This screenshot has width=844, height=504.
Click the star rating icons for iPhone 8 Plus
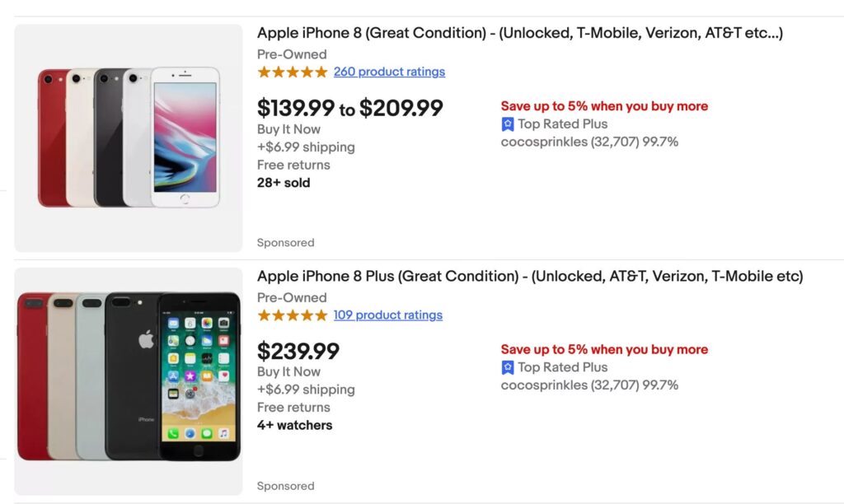tap(293, 315)
